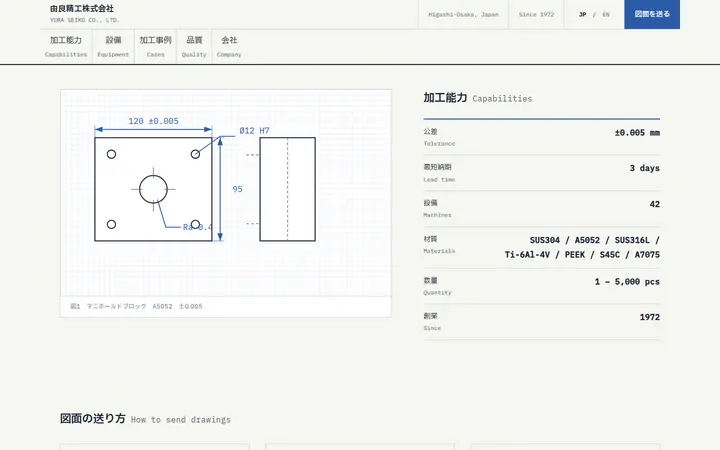Viewport: 720px width, 450px height.
Task: Click the Higashi-Osaka, Japan header text
Action: pyautogui.click(x=463, y=15)
